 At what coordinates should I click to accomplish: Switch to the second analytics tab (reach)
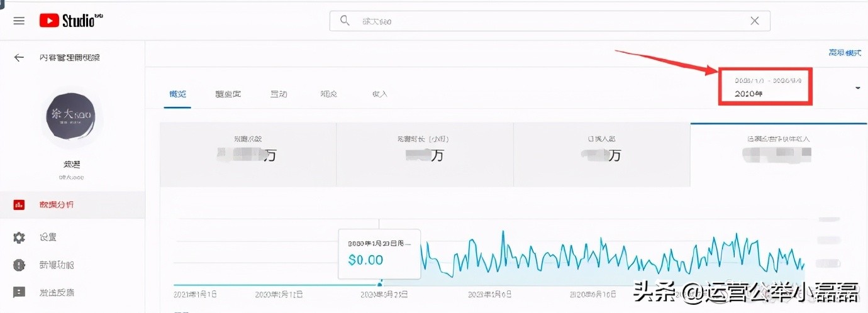coord(228,94)
